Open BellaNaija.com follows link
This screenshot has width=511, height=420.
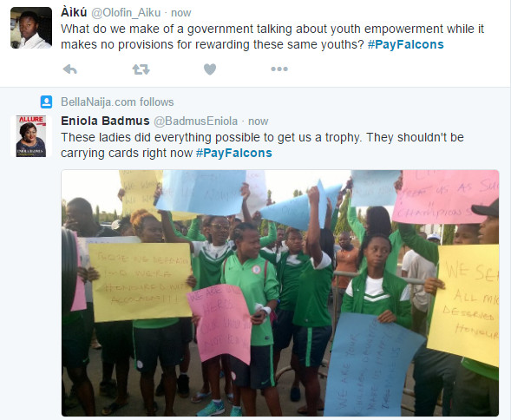pos(117,102)
